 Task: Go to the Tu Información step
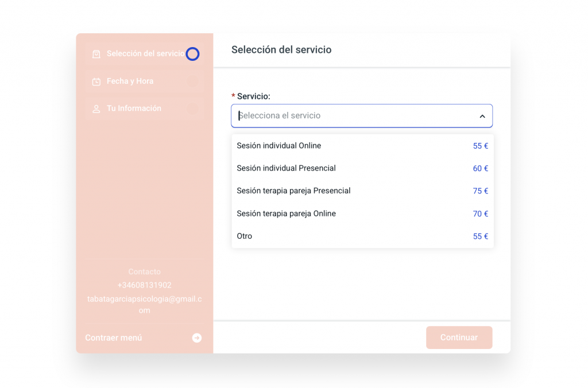[x=134, y=108]
